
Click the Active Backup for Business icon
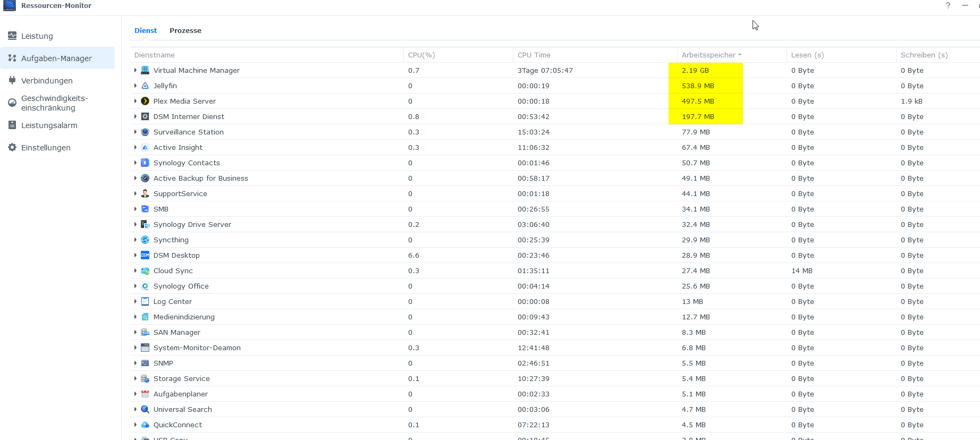click(145, 178)
